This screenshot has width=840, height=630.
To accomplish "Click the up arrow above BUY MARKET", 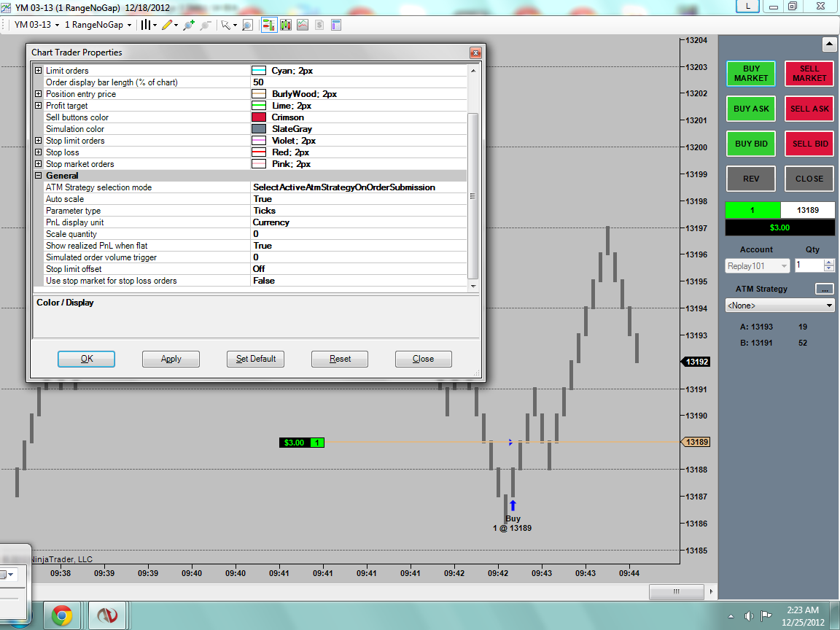I will [x=829, y=44].
